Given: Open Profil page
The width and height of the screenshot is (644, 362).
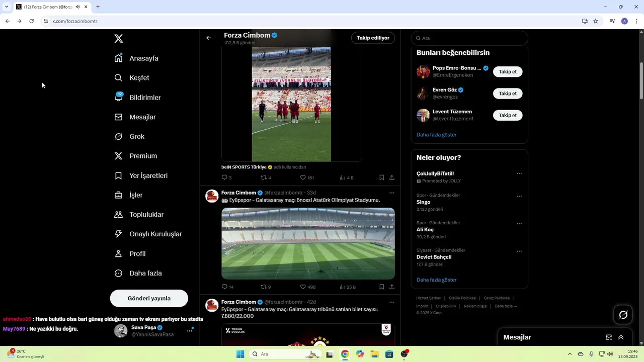Looking at the screenshot, I should (x=130, y=254).
